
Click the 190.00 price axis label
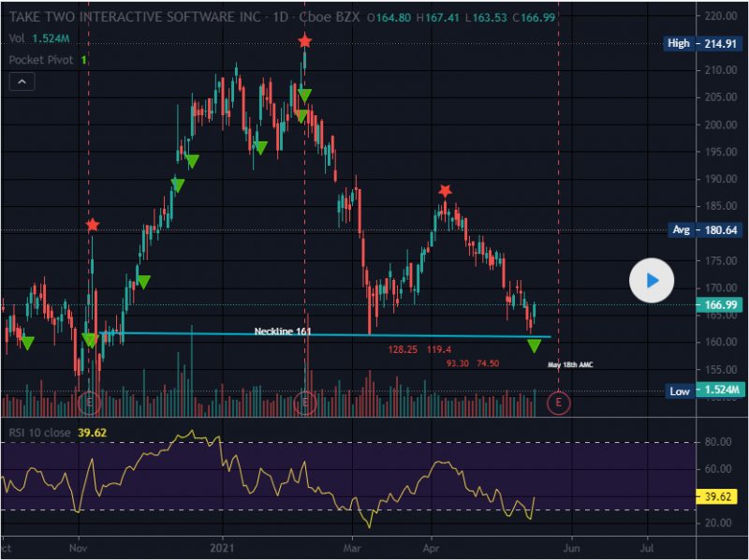pyautogui.click(x=721, y=179)
